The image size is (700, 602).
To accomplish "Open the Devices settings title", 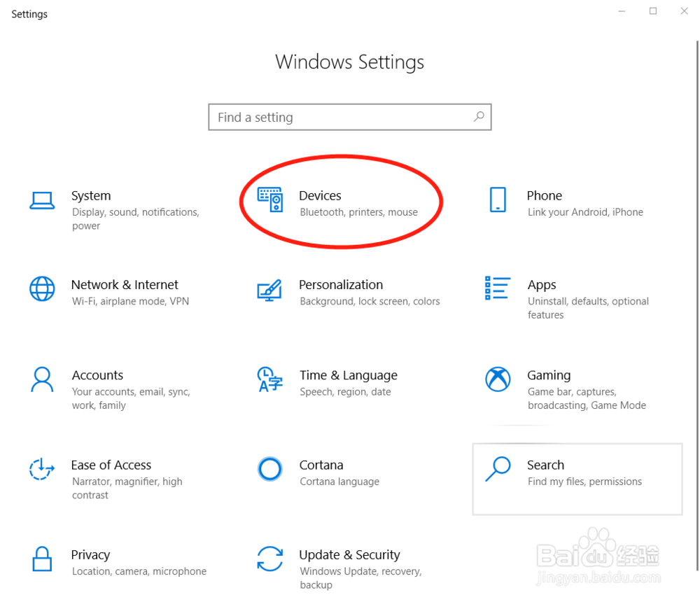I will [x=320, y=195].
